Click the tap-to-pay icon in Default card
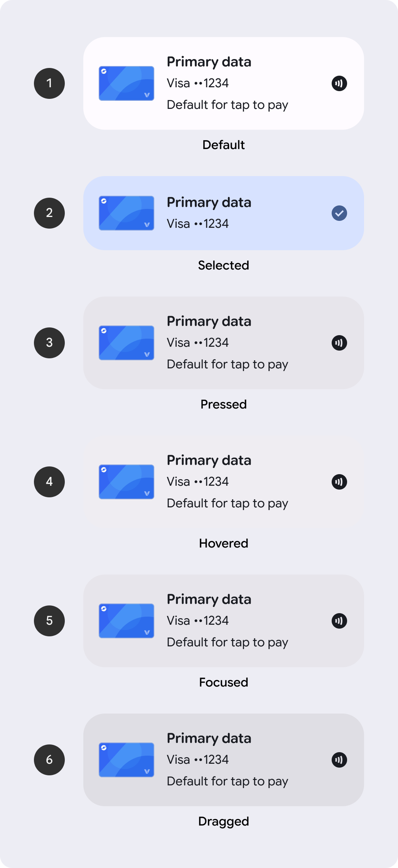 tap(339, 83)
